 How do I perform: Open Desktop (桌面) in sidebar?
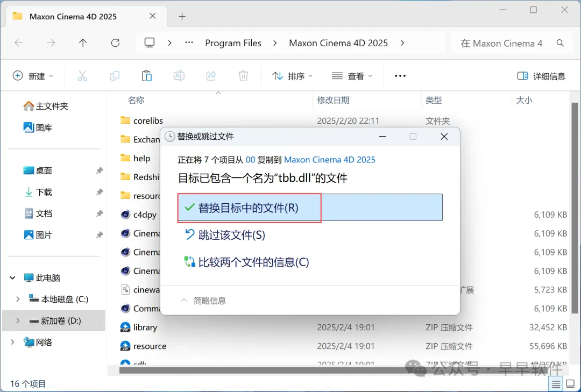(x=38, y=170)
